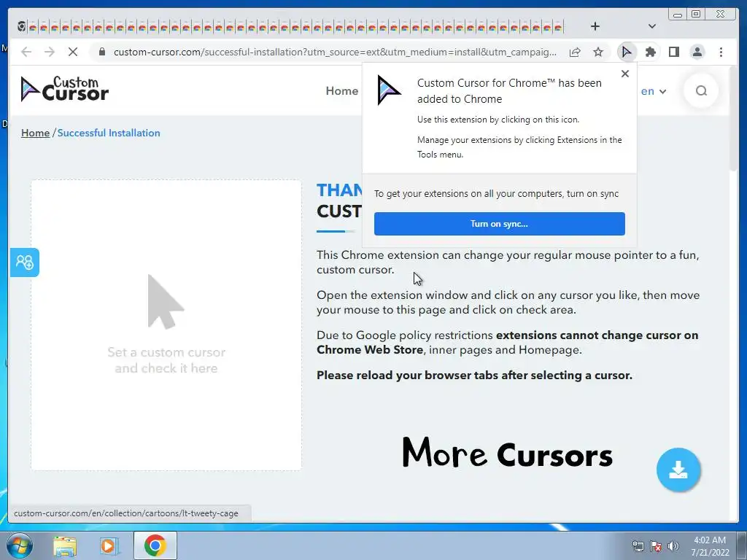Screen dimensions: 747x560
Task: Open the Home navigation menu item
Action: click(x=341, y=90)
